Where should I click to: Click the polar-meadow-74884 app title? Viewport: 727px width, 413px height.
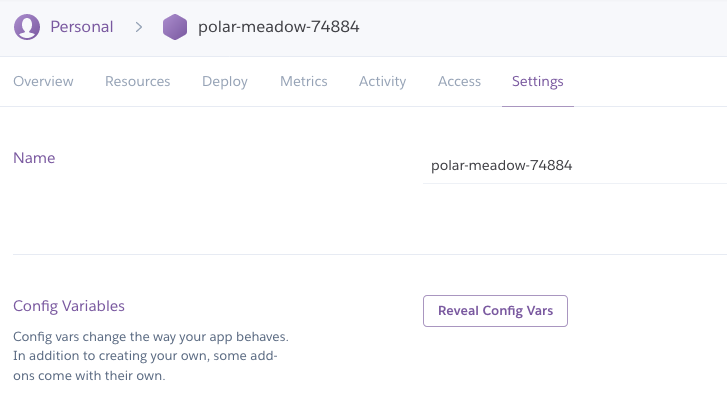[279, 27]
